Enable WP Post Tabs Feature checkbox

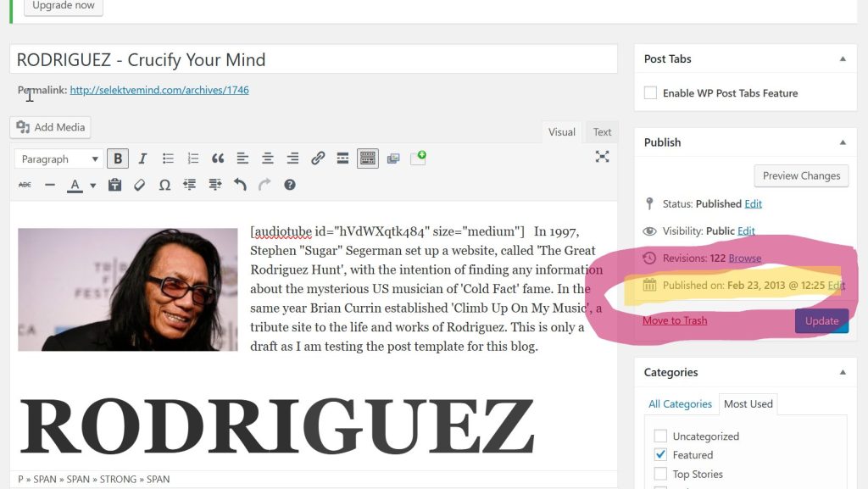coord(650,93)
